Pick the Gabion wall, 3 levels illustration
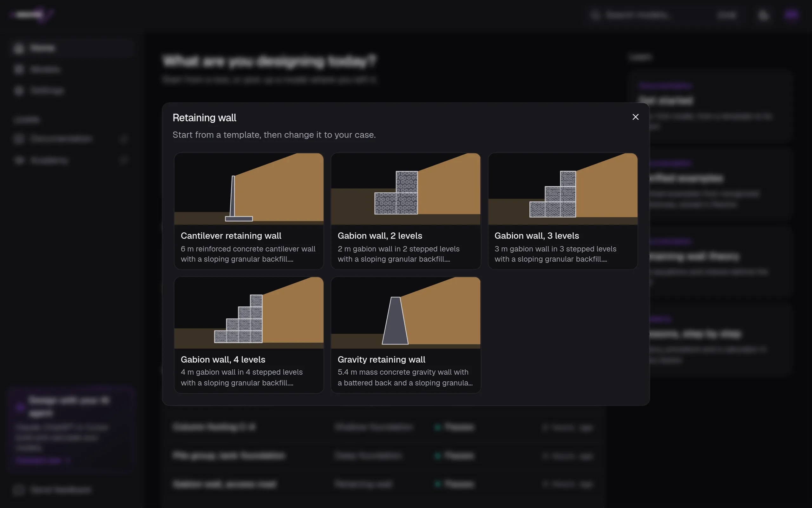 [x=563, y=189]
